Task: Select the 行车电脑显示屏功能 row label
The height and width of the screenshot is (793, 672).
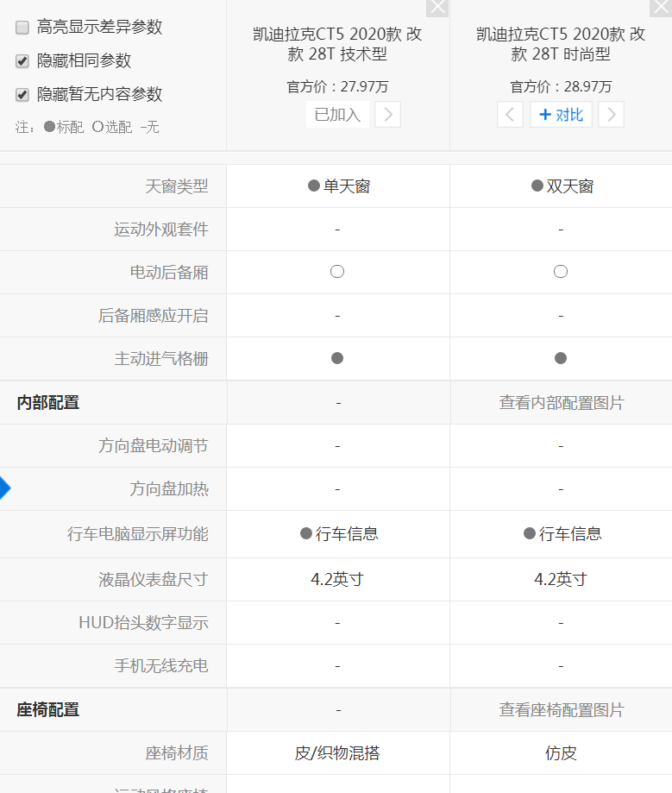Action: [137, 534]
